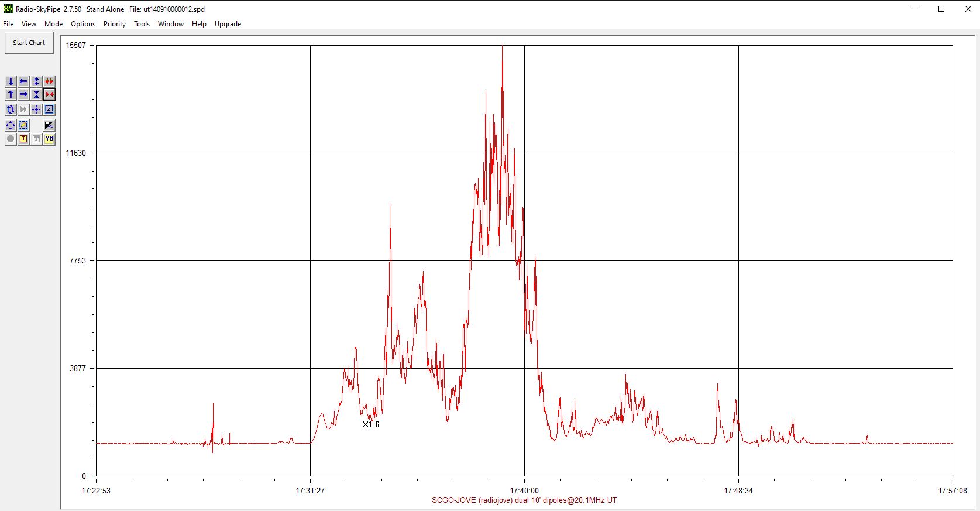The image size is (980, 511).
Task: Expand the Priority menu
Action: (115, 24)
